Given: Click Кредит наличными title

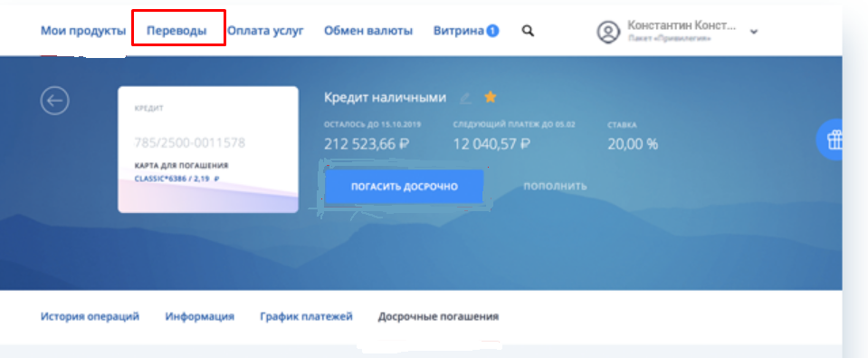Looking at the screenshot, I should [386, 98].
